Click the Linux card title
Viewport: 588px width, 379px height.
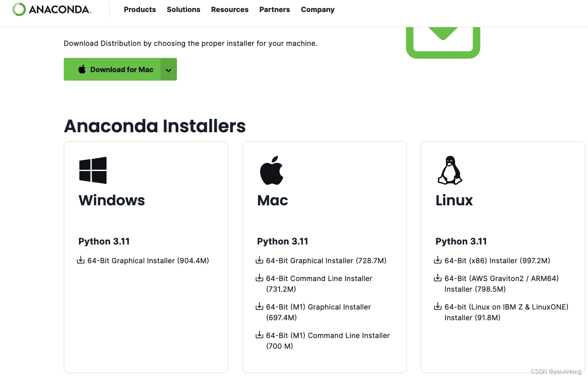click(454, 200)
